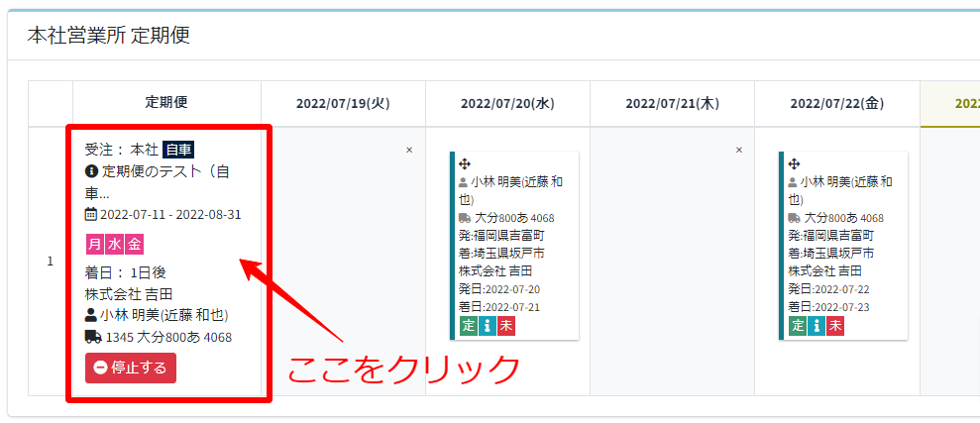Click the truck icon before 1345 大分800あ

click(x=93, y=337)
